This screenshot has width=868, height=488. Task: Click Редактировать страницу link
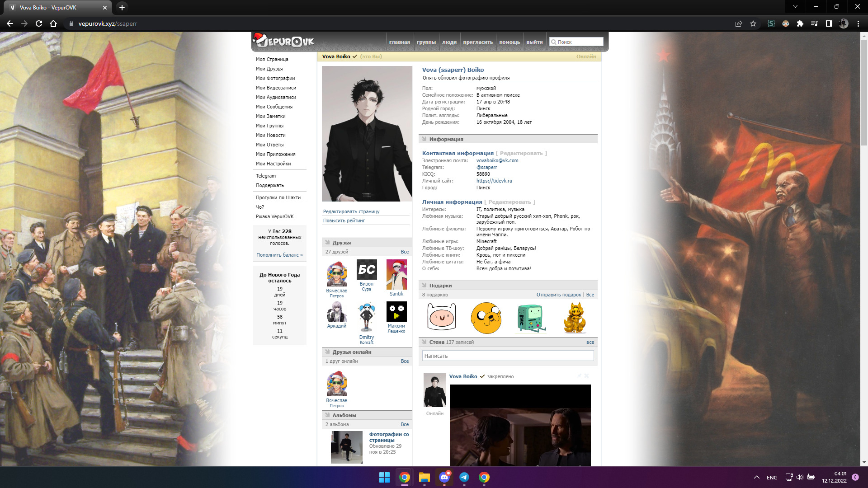tap(351, 211)
